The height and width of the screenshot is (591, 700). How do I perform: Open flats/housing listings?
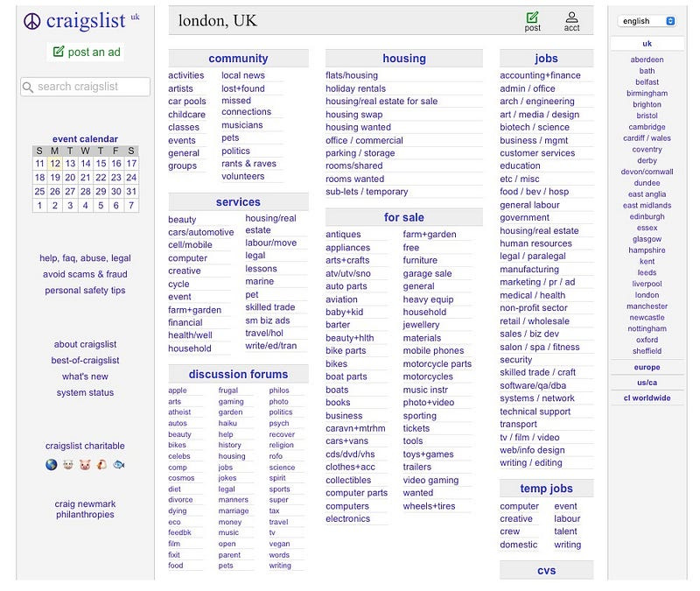(x=352, y=75)
